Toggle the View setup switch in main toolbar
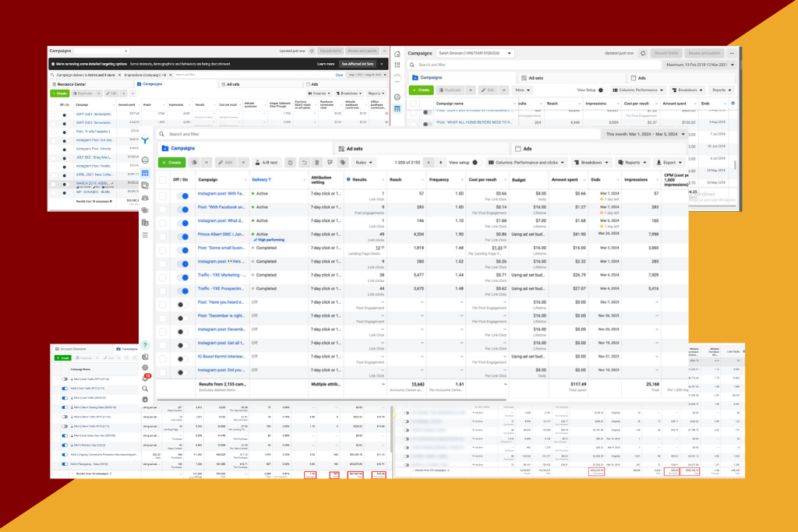Image resolution: width=798 pixels, height=532 pixels. [475, 162]
